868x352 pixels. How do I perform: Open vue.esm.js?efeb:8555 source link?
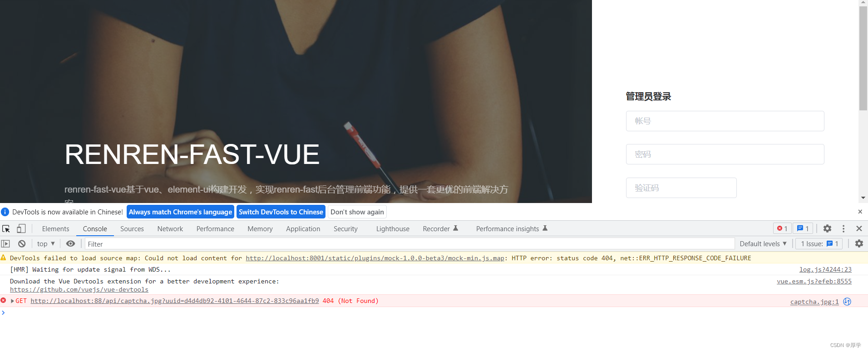[814, 281]
